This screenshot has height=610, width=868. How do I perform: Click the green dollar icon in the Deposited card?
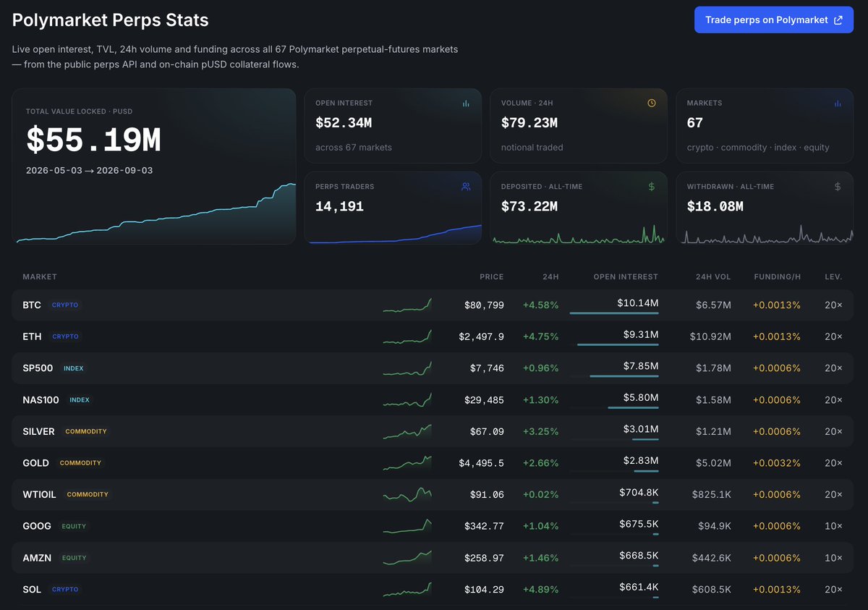point(652,187)
